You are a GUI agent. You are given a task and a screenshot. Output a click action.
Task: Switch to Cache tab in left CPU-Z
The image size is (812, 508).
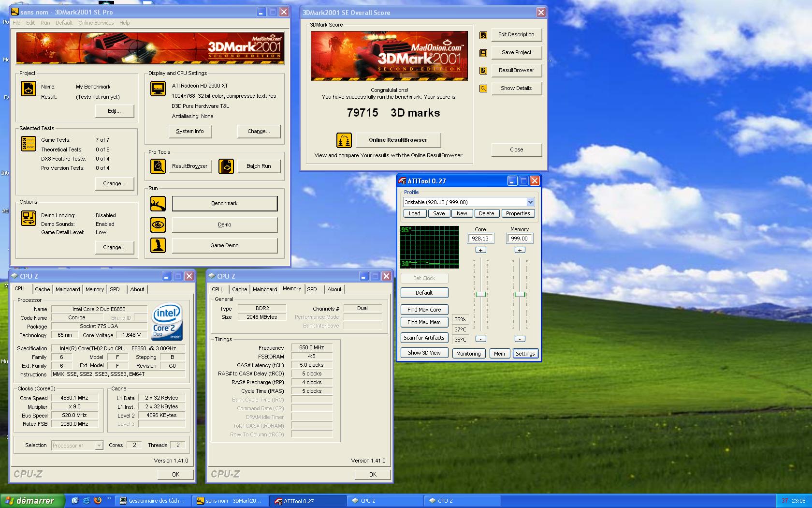[x=43, y=289]
